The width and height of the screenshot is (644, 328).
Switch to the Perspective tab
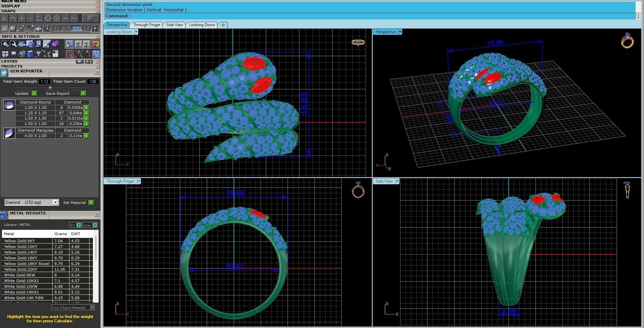pyautogui.click(x=117, y=25)
